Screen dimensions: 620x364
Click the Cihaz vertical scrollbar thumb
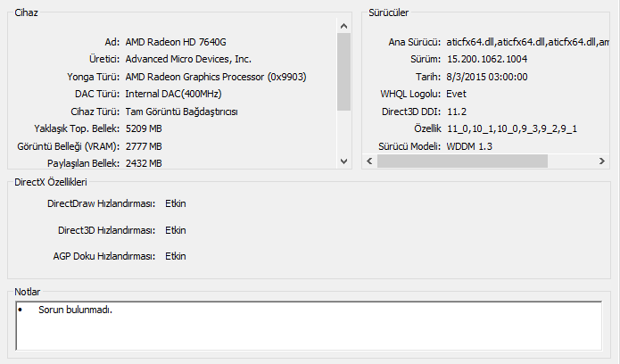[343, 72]
